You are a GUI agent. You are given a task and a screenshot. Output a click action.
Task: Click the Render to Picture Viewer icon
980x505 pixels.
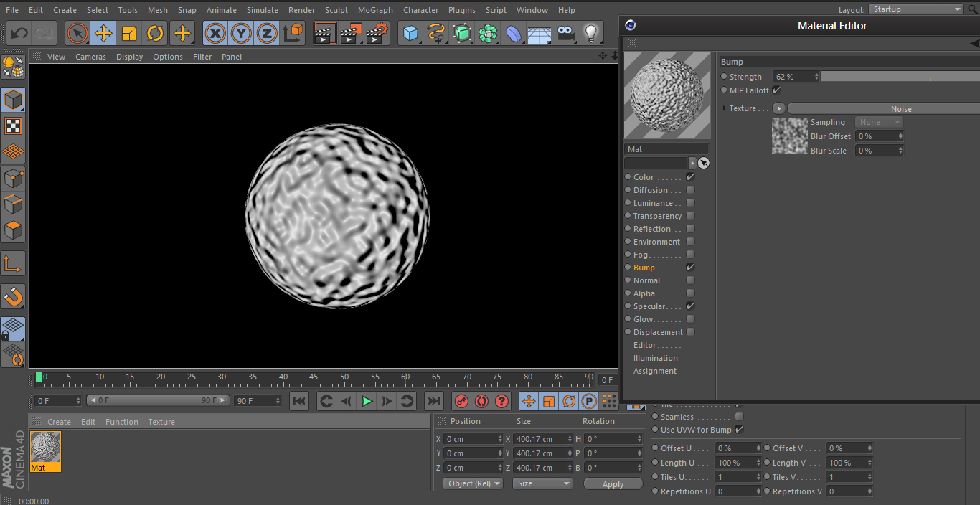click(351, 34)
